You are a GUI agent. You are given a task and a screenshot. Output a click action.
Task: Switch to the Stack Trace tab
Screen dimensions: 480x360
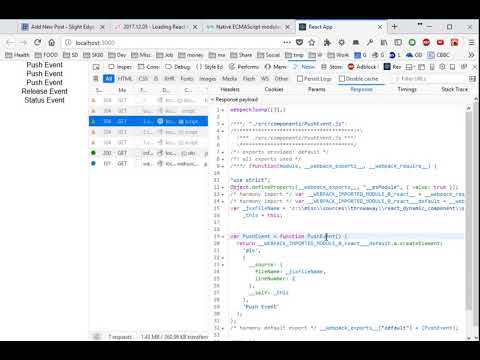[454, 89]
